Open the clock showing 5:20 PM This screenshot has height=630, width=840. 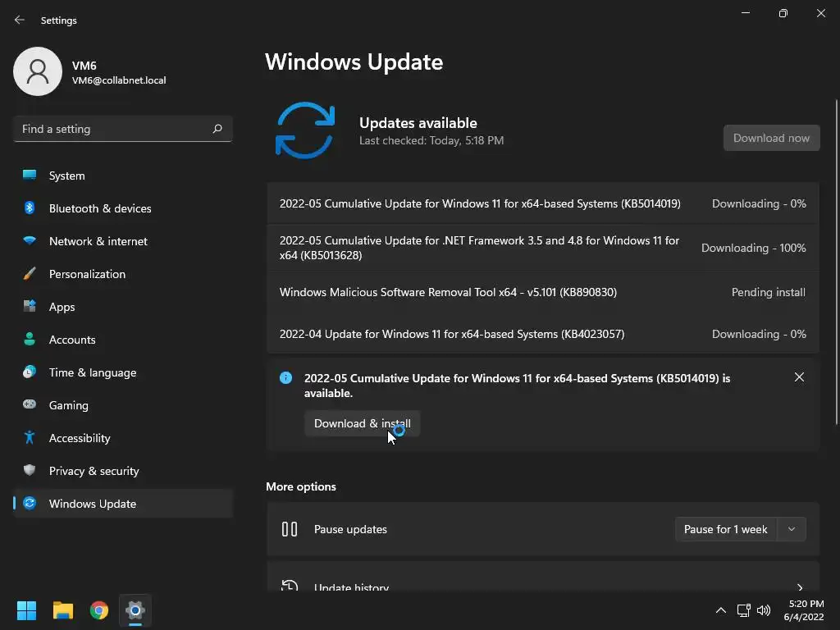coord(804,610)
